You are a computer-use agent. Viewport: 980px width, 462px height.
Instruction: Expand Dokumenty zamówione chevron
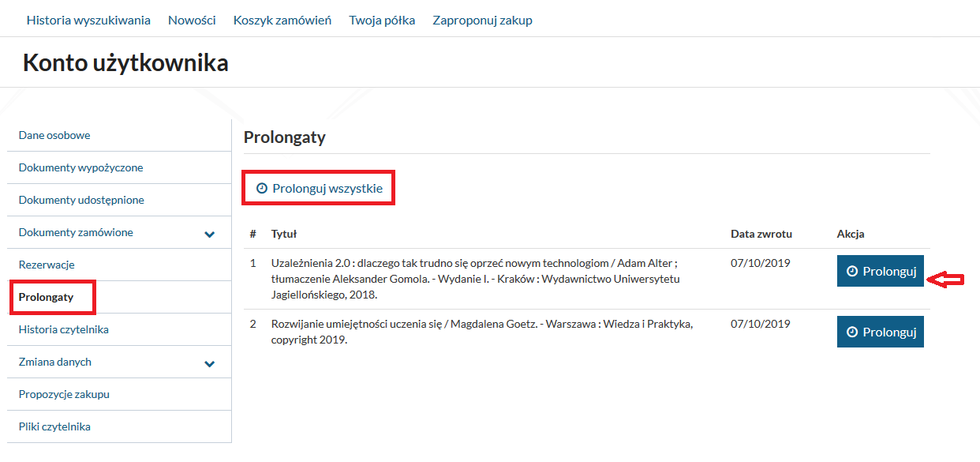pyautogui.click(x=209, y=234)
